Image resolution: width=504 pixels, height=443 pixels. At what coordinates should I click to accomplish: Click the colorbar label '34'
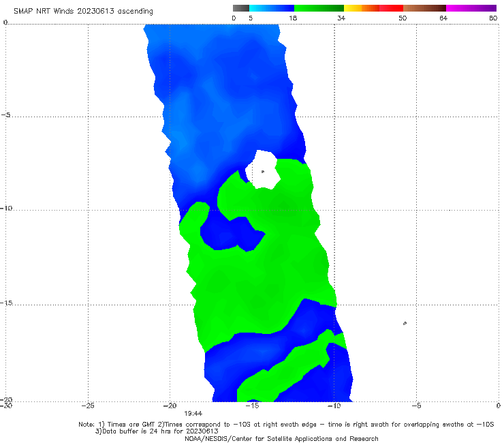click(x=341, y=18)
